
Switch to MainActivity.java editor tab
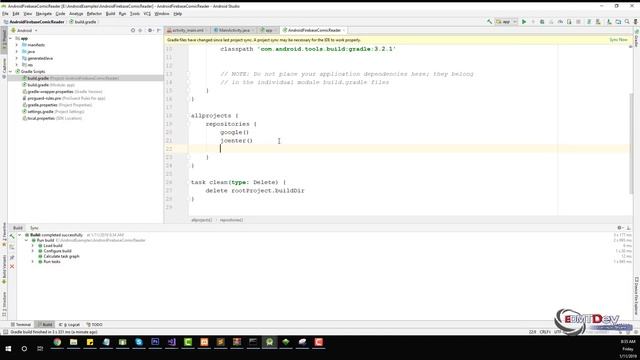click(234, 30)
